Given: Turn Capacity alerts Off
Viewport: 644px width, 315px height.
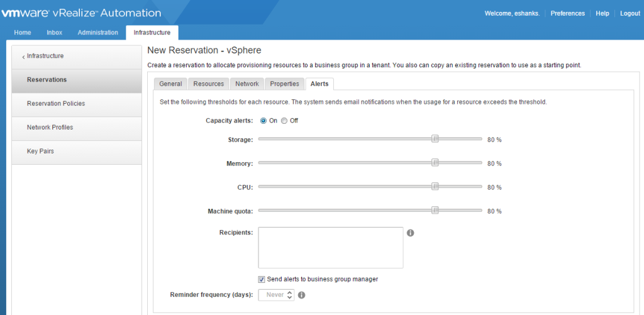Looking at the screenshot, I should click(x=284, y=121).
